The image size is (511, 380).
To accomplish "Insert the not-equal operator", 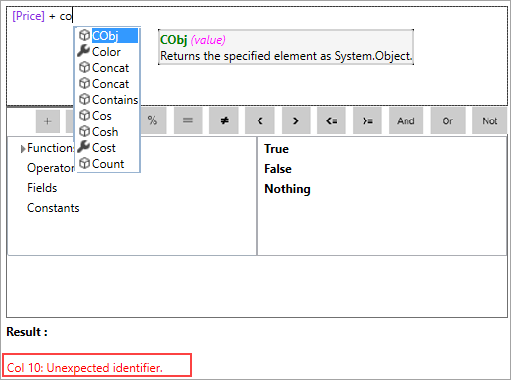I will point(224,121).
